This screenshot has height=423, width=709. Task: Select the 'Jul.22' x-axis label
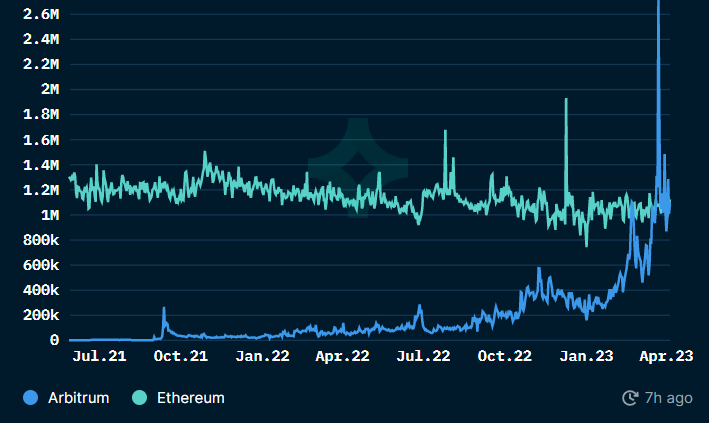point(423,356)
